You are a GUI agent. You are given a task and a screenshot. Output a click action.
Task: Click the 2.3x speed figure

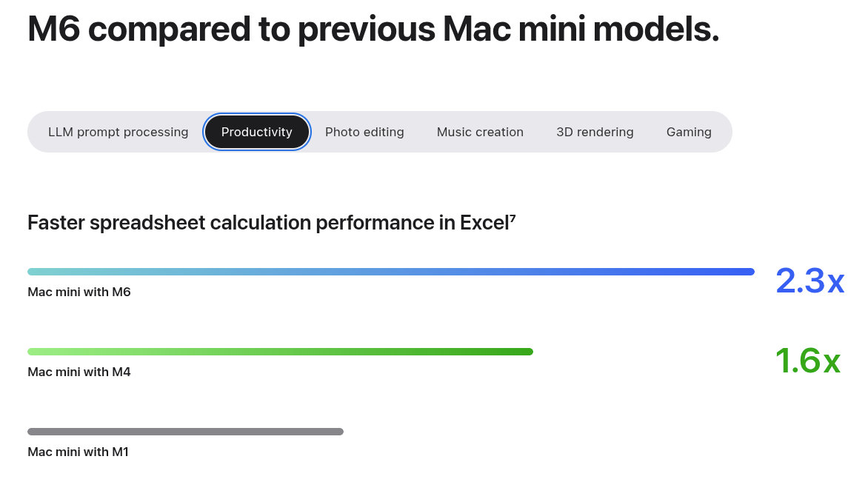tap(810, 281)
